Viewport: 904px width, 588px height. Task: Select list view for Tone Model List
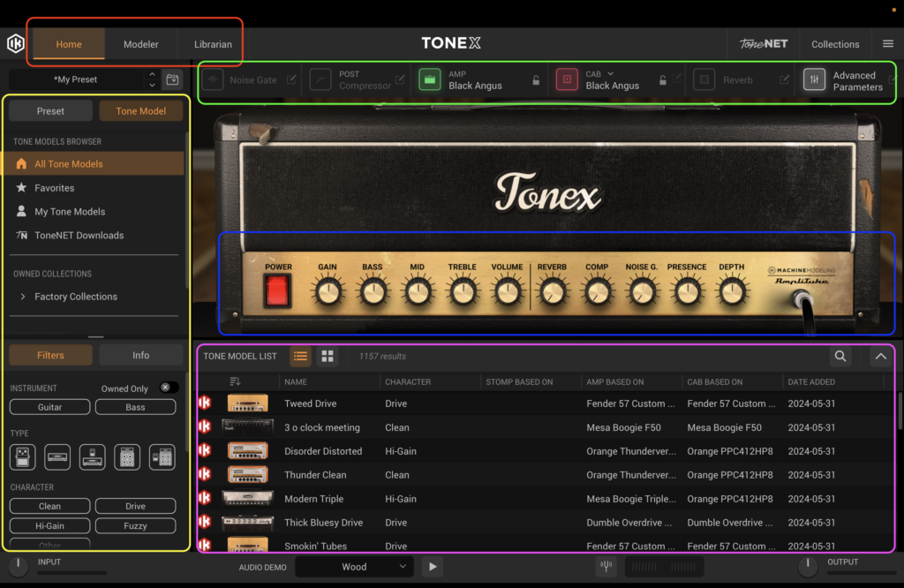300,356
